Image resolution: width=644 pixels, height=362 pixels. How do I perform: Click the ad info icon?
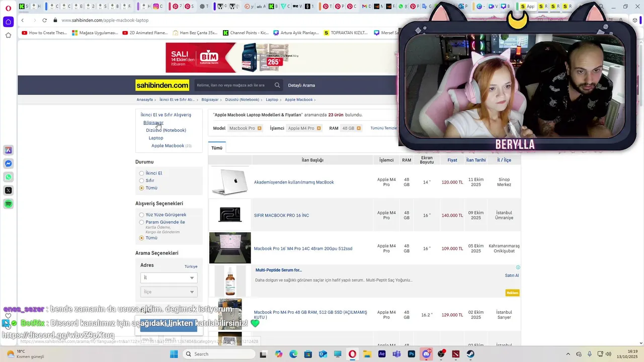(518, 267)
